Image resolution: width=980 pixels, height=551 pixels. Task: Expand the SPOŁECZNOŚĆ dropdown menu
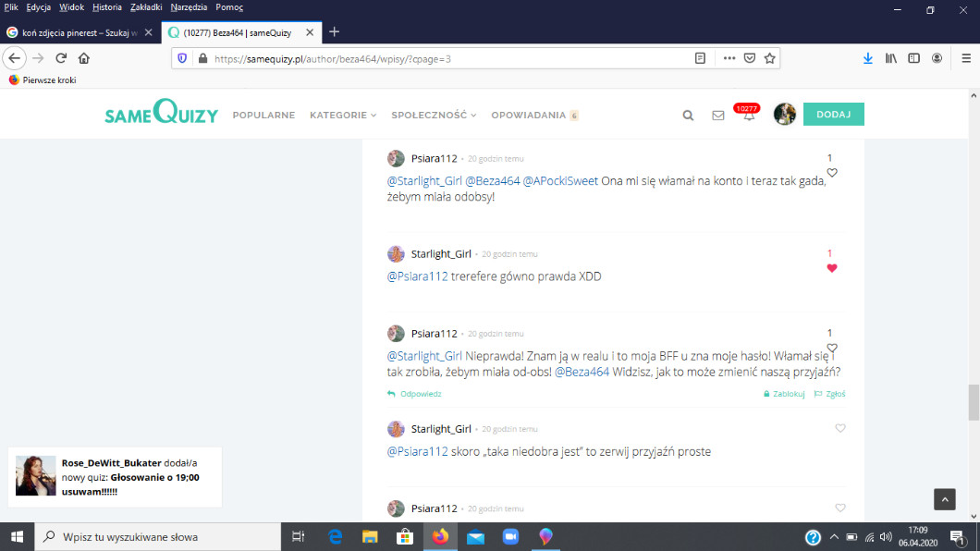tap(433, 116)
